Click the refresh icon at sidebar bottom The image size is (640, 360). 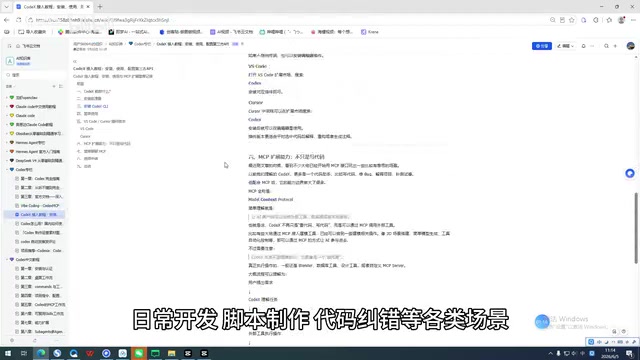point(35,340)
